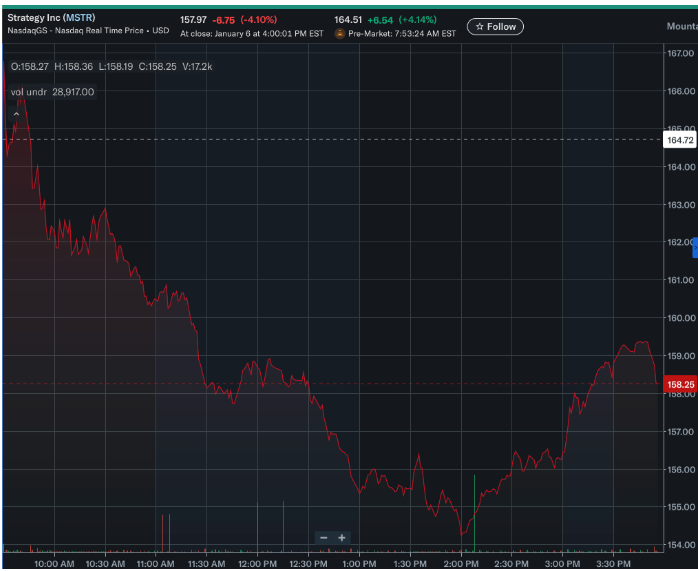Click the 154.00 price axis label
This screenshot has height=571, width=698.
(x=680, y=544)
